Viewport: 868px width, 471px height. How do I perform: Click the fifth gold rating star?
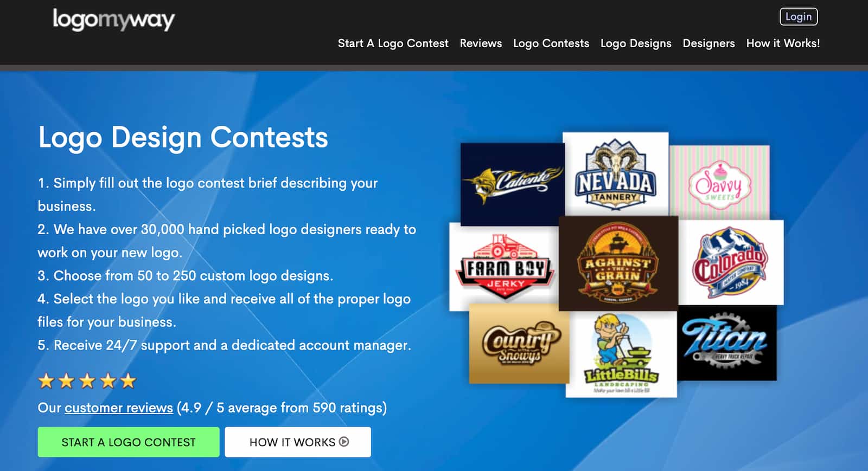tap(129, 381)
